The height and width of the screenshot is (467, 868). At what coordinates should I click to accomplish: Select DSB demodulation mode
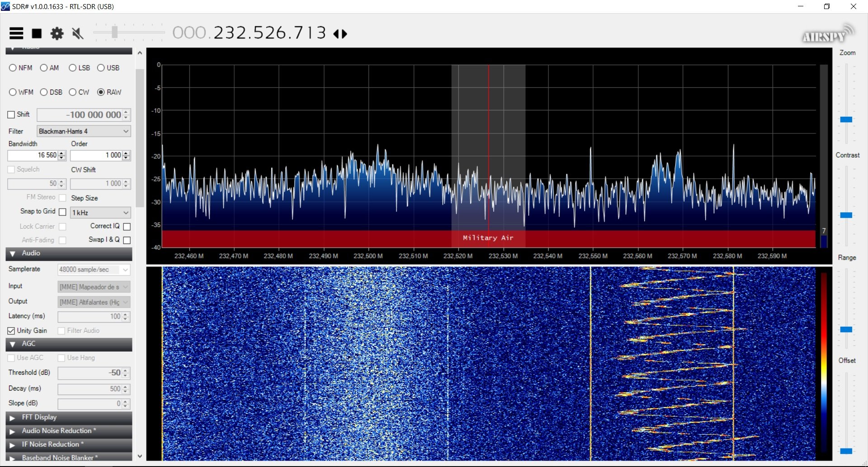point(51,92)
